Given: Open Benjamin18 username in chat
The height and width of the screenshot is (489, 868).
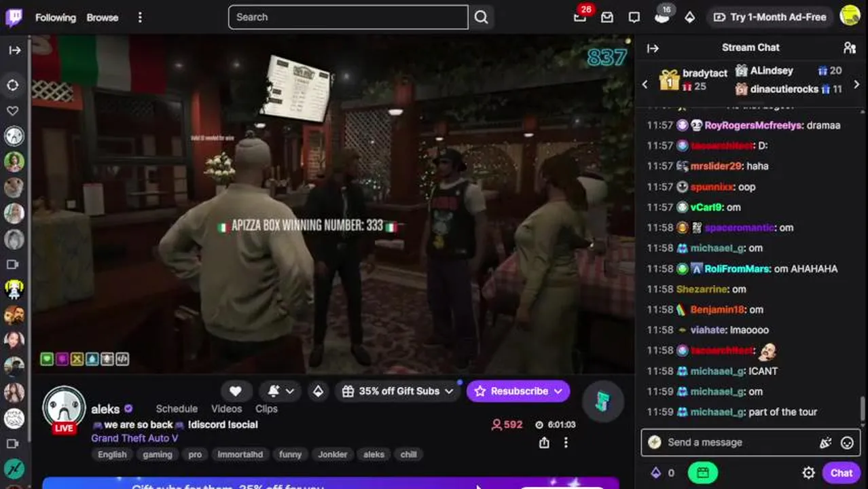Looking at the screenshot, I should pos(717,310).
